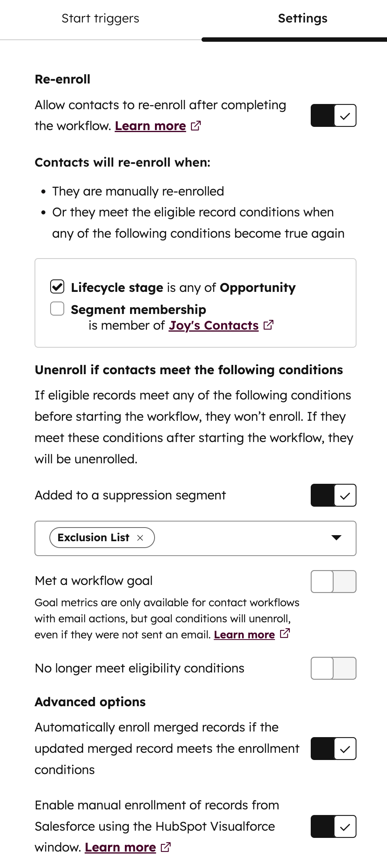The image size is (387, 868).
Task: Remove the Exclusion List tag using its X icon
Action: (x=141, y=537)
